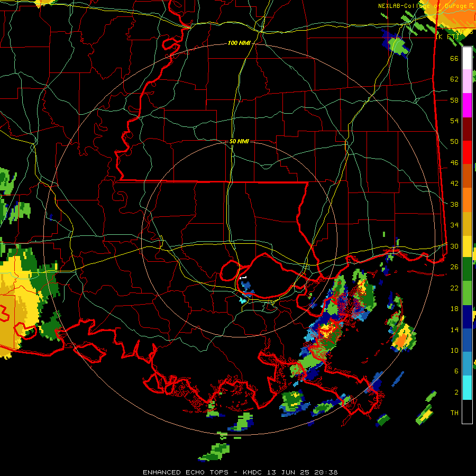This screenshot has height=476, width=476.
Task: Click the legend value '54'
Action: (454, 121)
